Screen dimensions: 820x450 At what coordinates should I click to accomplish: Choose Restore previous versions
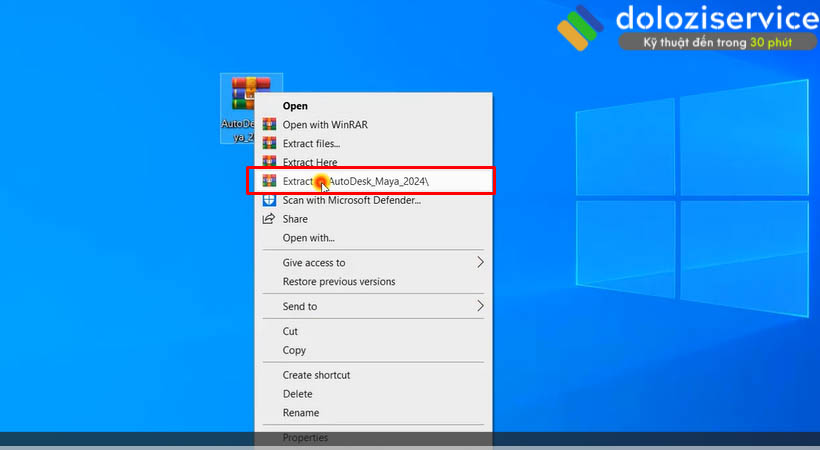click(x=338, y=282)
